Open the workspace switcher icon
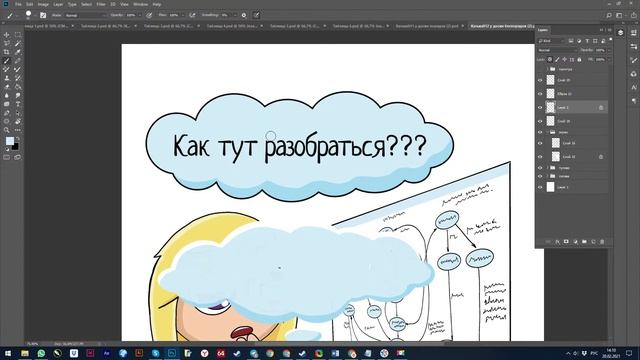The height and width of the screenshot is (360, 640). [x=619, y=15]
